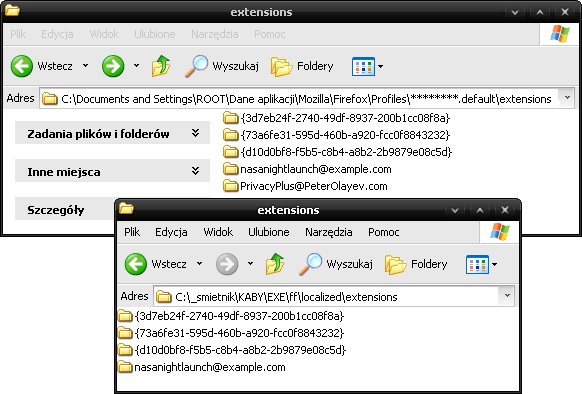This screenshot has width=582, height=394.
Task: Click folder icon in rear window title bar
Action: pos(12,10)
